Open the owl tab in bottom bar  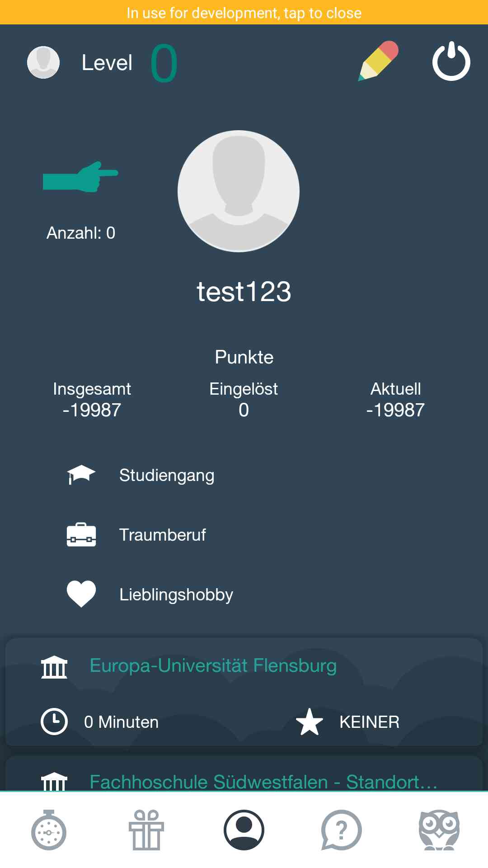click(439, 830)
